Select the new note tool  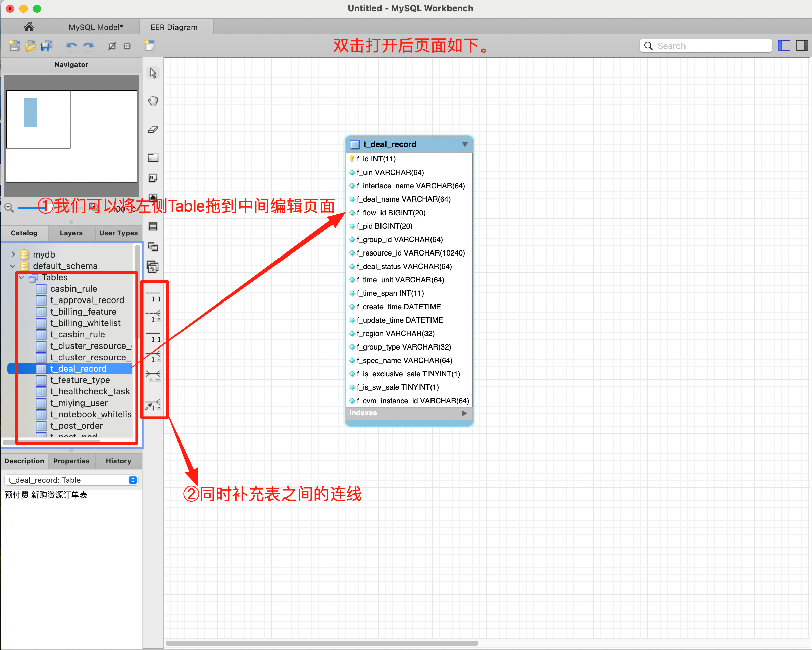point(153,178)
